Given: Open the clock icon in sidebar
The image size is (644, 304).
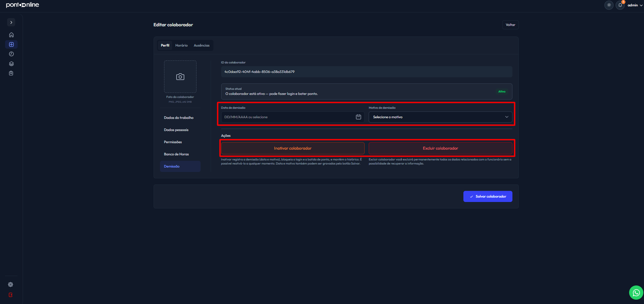Looking at the screenshot, I should [11, 54].
